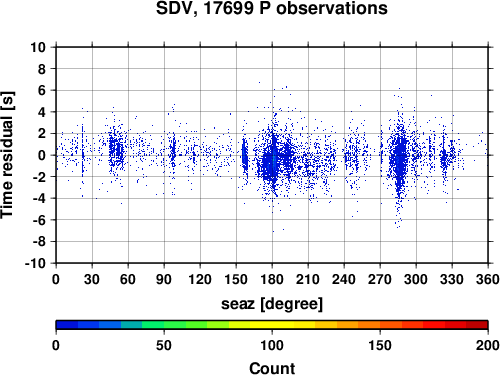
Task: Pick the dark red colorbar segment at 200
Action: [x=477, y=325]
